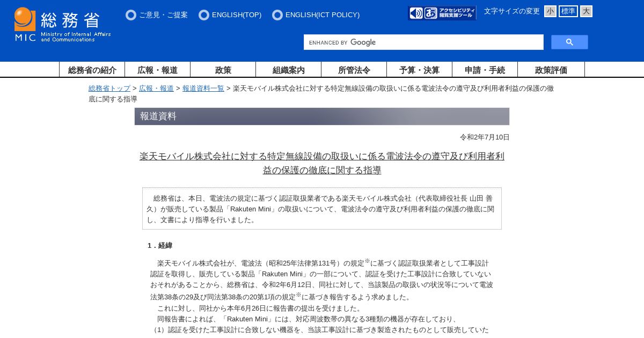The image size is (644, 338).
Task: Click the MIC 総務省 logo
Action: coord(63,25)
